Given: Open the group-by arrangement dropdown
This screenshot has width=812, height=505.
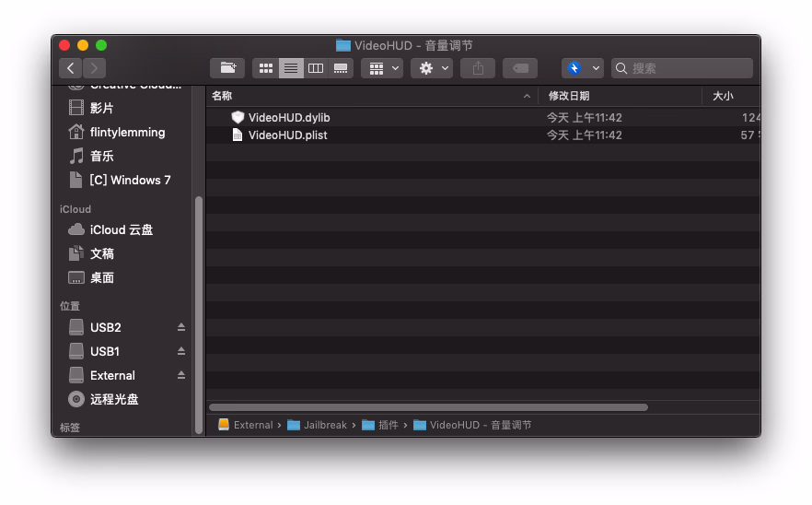Looking at the screenshot, I should coord(382,68).
